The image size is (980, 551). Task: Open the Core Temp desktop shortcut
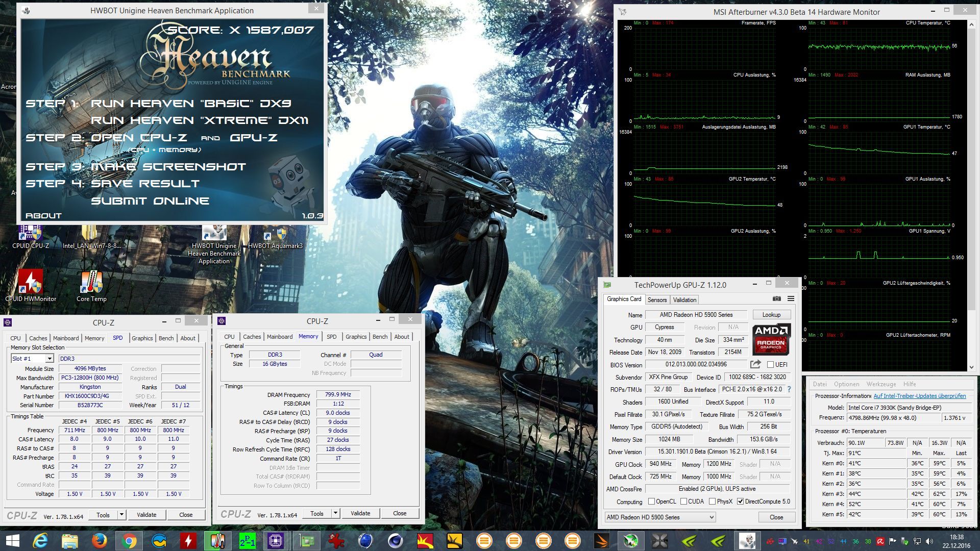91,286
